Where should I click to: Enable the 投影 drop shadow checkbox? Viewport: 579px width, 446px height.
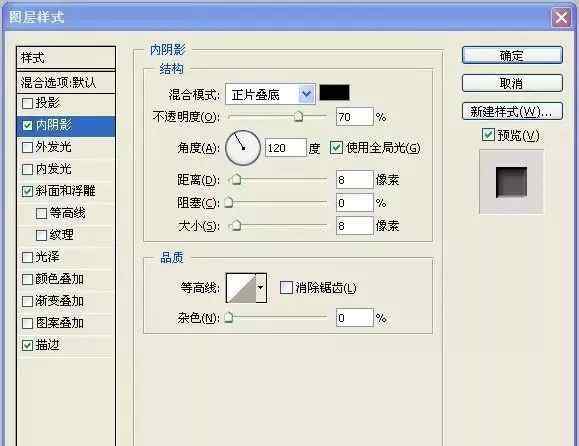pos(27,103)
